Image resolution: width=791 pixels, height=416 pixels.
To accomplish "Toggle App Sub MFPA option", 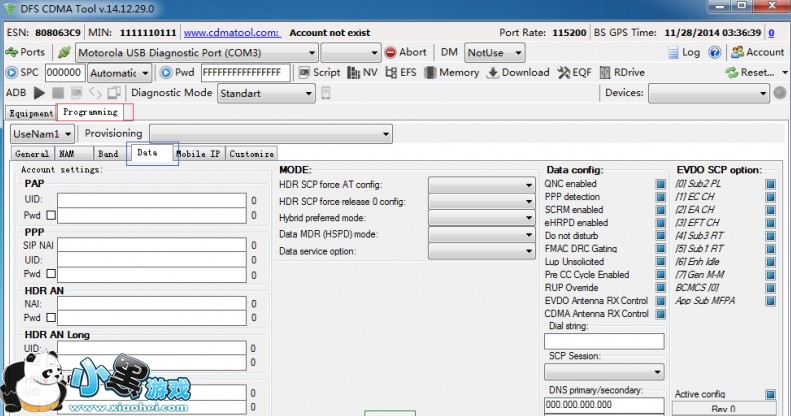I will tap(770, 301).
